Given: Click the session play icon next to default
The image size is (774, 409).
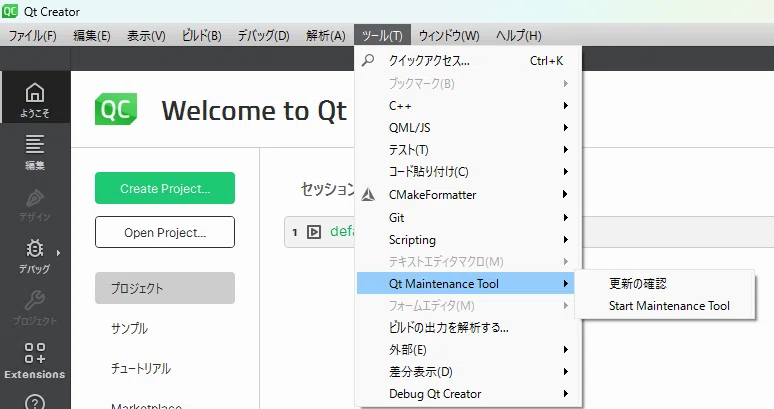Looking at the screenshot, I should pyautogui.click(x=314, y=232).
